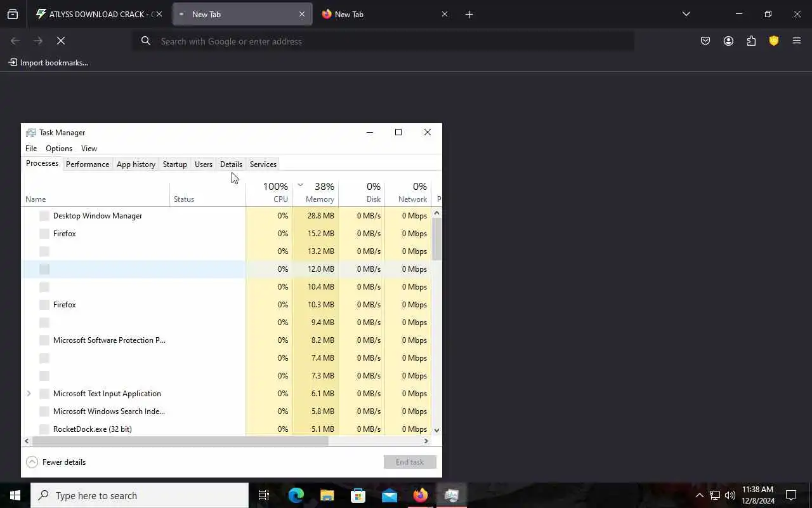812x508 pixels.
Task: Switch to the Startup tab
Action: tap(175, 164)
